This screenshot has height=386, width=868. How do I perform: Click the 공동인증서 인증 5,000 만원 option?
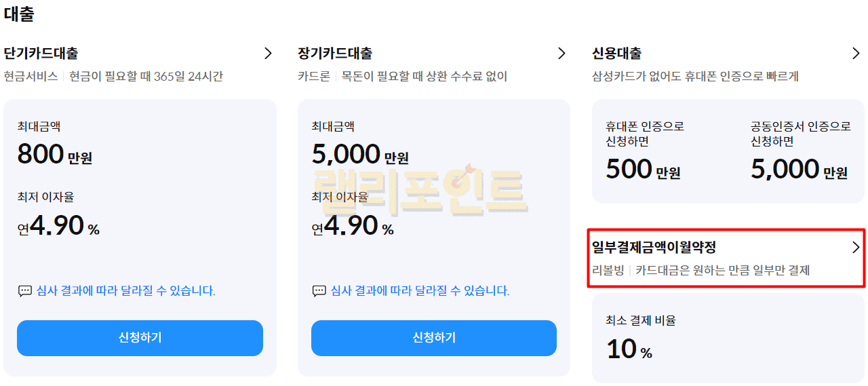[799, 168]
